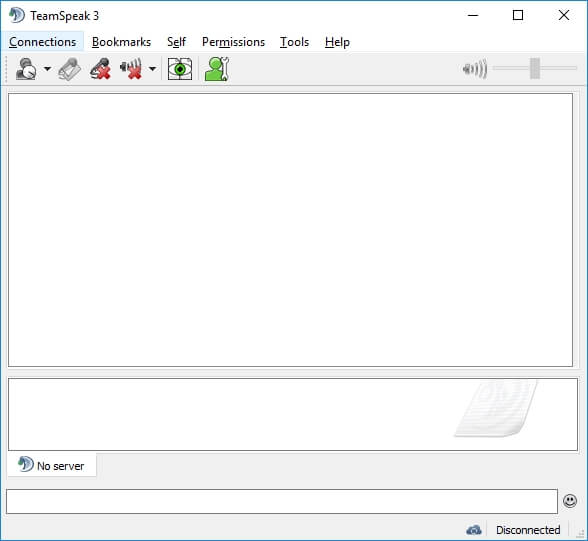Click the myTeamSpeak cloud status icon

(474, 530)
